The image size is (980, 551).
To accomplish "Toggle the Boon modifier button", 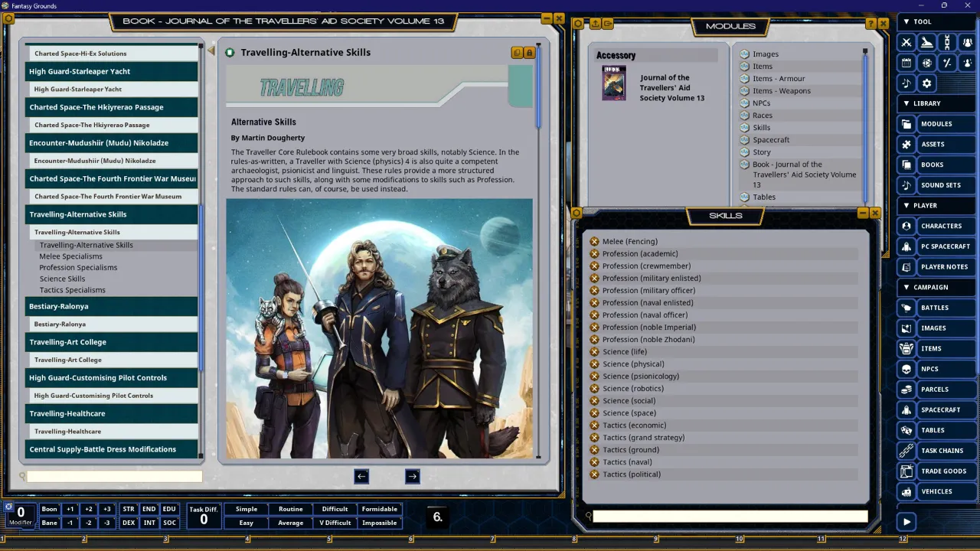I will point(50,509).
